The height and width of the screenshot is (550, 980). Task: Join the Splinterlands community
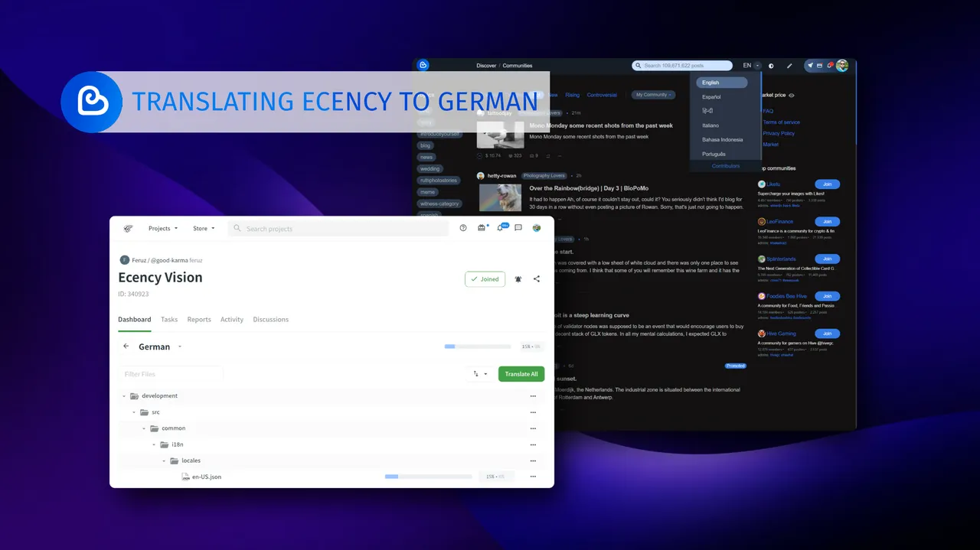827,259
